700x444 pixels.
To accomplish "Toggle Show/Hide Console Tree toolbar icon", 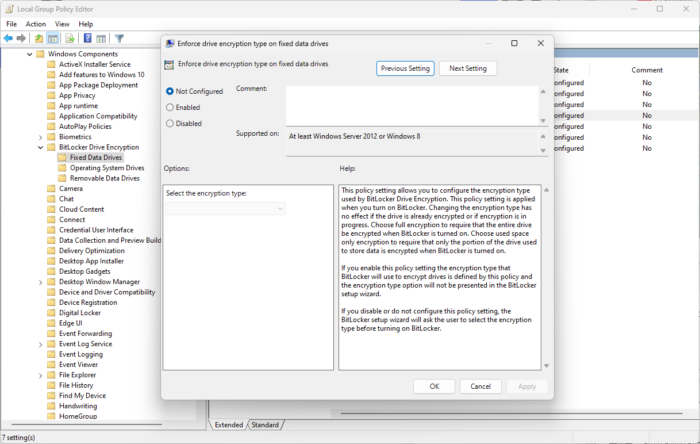I will [x=53, y=38].
